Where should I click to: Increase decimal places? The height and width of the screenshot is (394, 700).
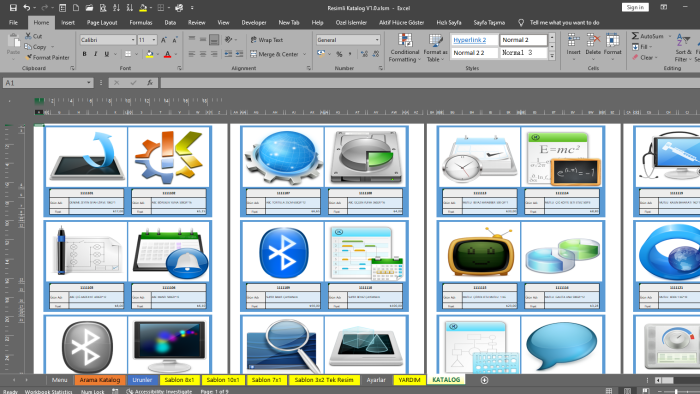[x=364, y=54]
